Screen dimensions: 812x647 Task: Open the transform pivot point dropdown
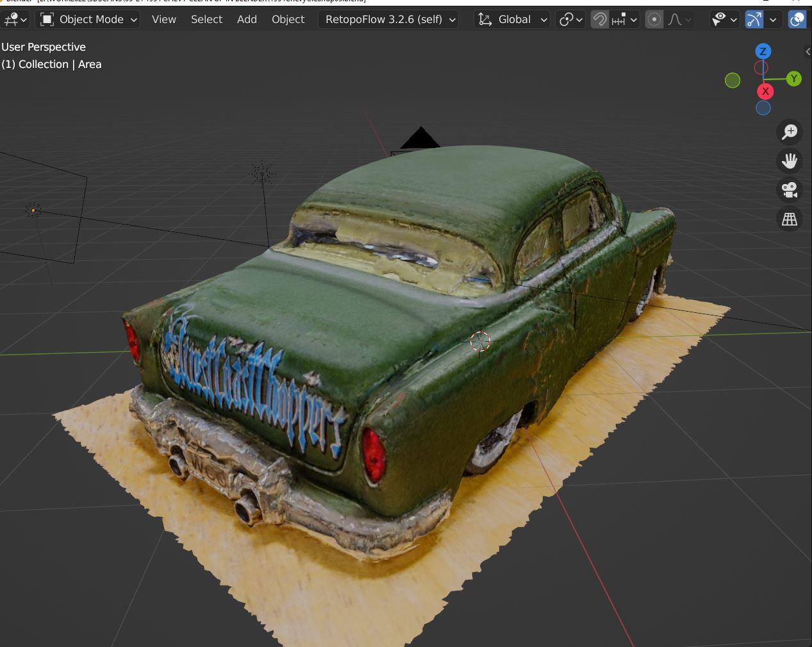(570, 19)
